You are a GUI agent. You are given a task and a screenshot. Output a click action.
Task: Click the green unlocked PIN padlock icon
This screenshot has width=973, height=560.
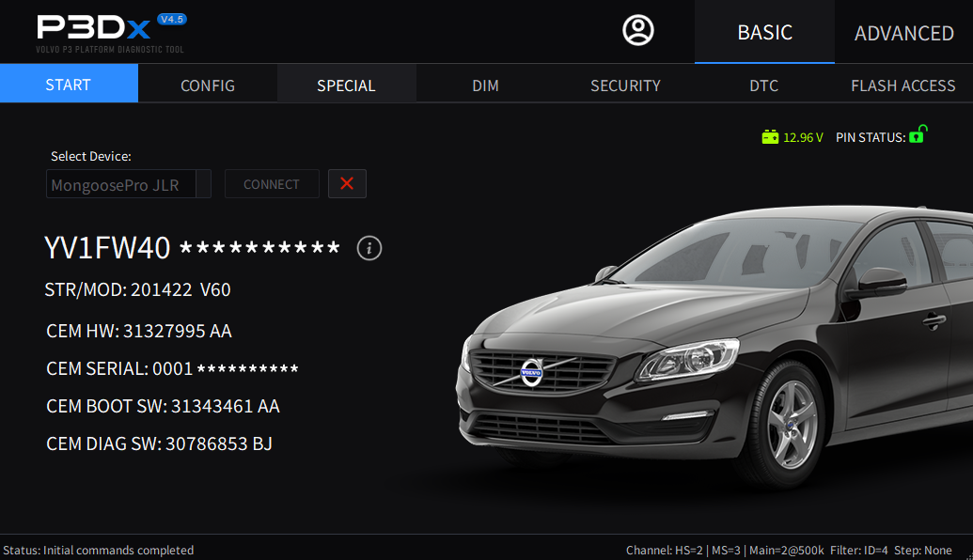[x=918, y=134]
